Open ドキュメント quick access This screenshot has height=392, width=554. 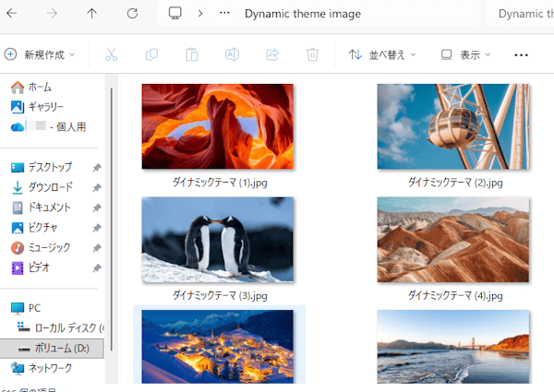pyautogui.click(x=41, y=208)
